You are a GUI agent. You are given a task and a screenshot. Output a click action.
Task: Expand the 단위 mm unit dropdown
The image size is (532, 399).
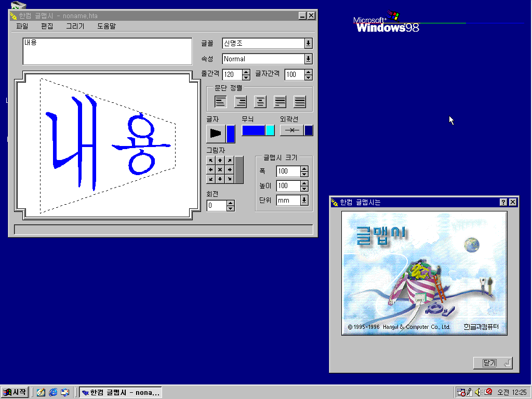304,200
